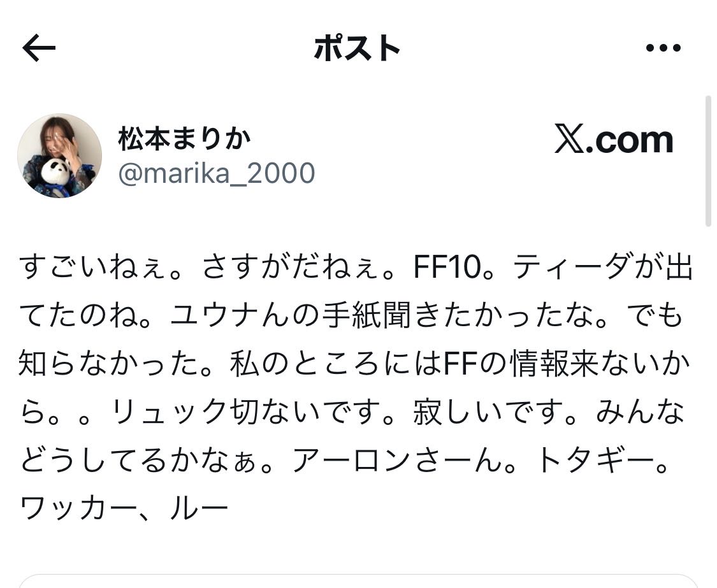Image resolution: width=717 pixels, height=588 pixels.
Task: Open 松本まりか's profile picture
Action: [x=59, y=155]
